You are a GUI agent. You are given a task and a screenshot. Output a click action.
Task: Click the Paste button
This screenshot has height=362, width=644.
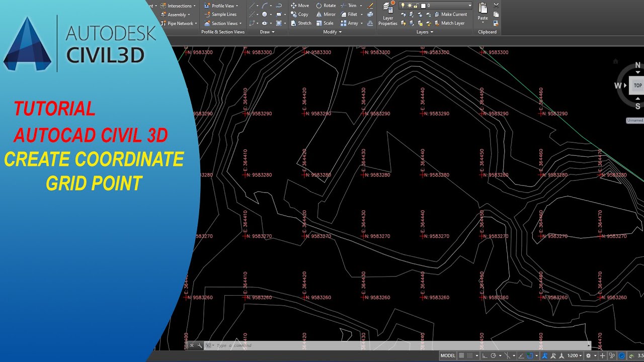(482, 10)
